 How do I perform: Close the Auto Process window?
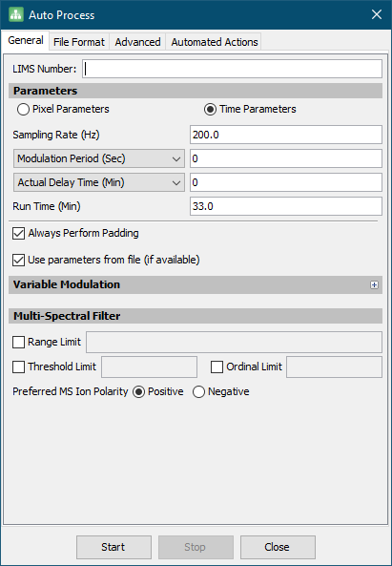coord(377,15)
